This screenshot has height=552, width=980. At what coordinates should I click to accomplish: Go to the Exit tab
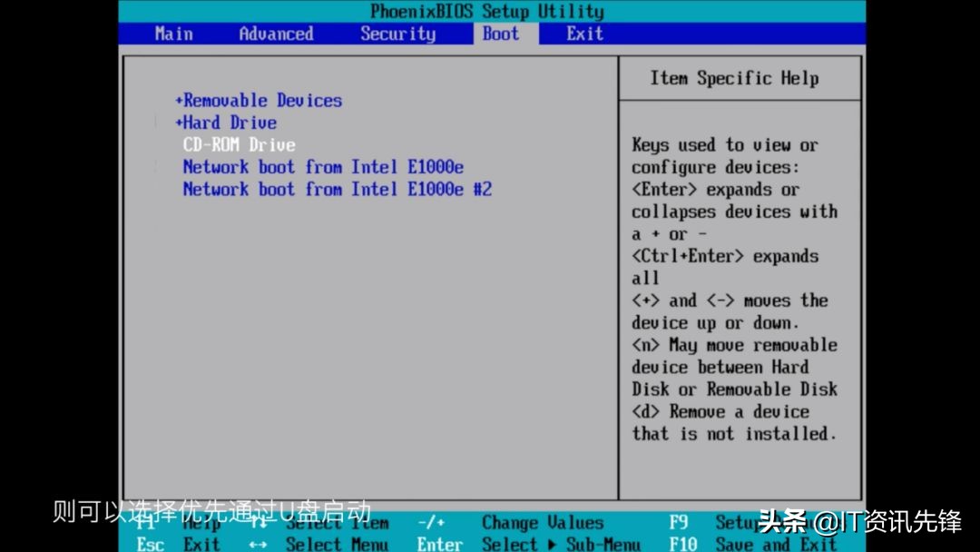point(585,34)
